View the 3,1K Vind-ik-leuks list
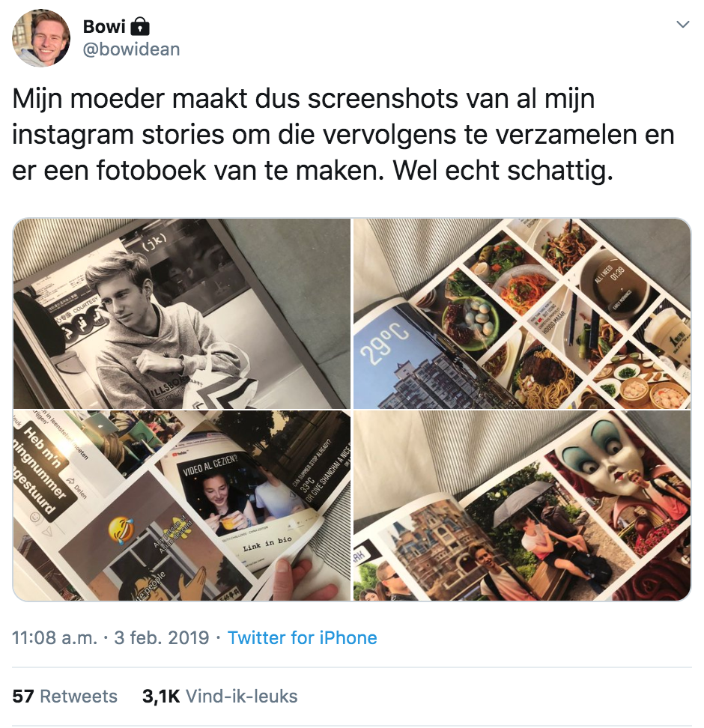 pos(219,697)
